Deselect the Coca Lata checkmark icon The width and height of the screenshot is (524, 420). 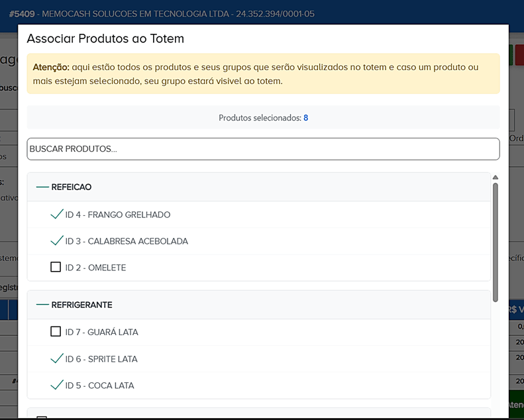click(56, 386)
